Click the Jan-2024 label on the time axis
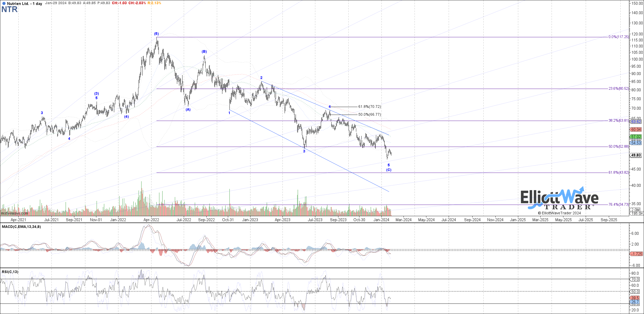The image size is (644, 314). coord(381,220)
